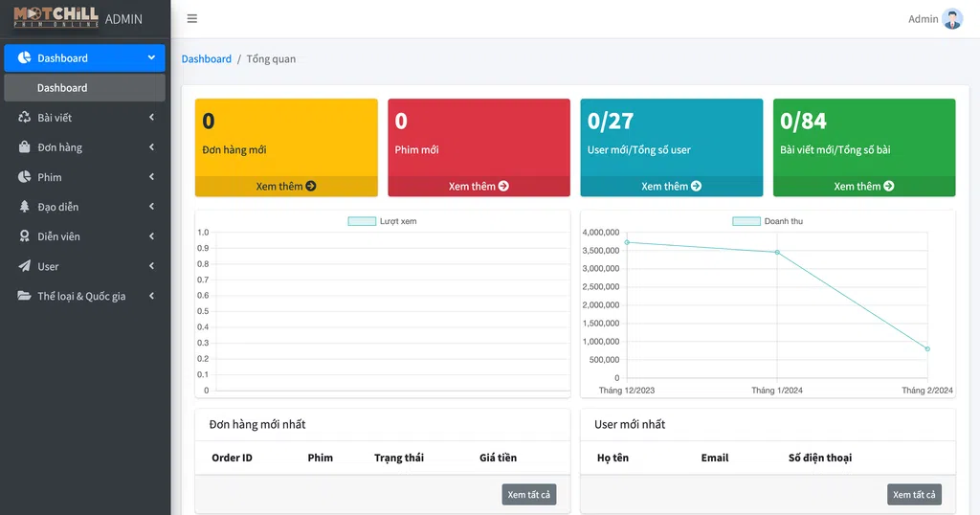980x515 pixels.
Task: Click the Dashboard breadcrumb link
Action: coord(207,58)
